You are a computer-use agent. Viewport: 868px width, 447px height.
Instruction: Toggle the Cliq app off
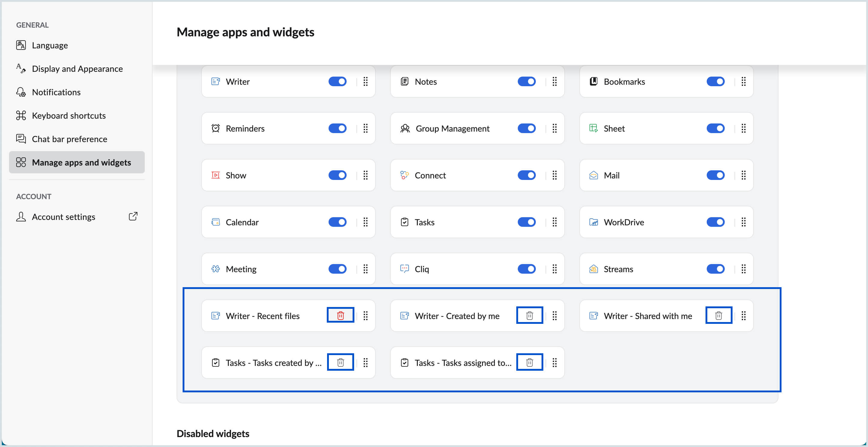click(526, 269)
